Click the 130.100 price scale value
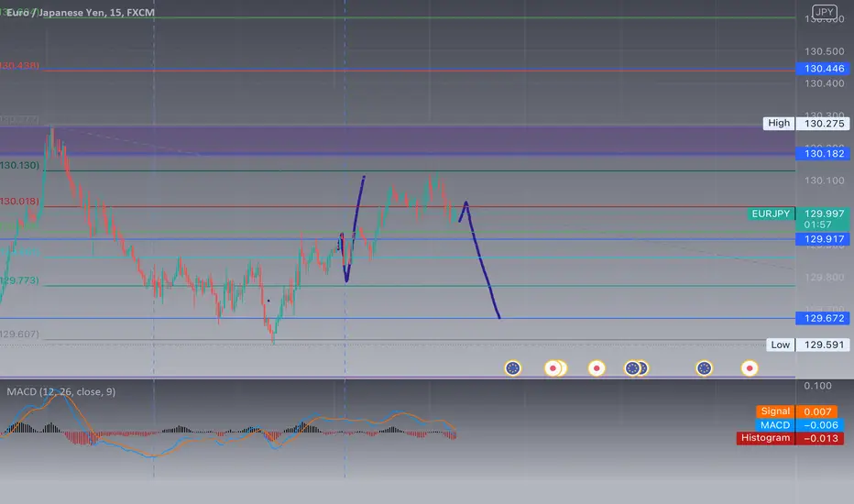854x504 pixels. 824,181
